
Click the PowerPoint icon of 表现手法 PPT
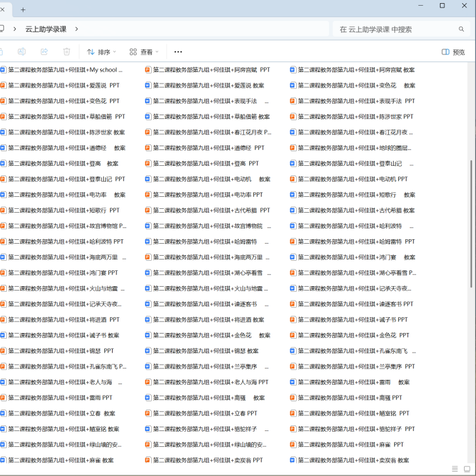(x=292, y=101)
